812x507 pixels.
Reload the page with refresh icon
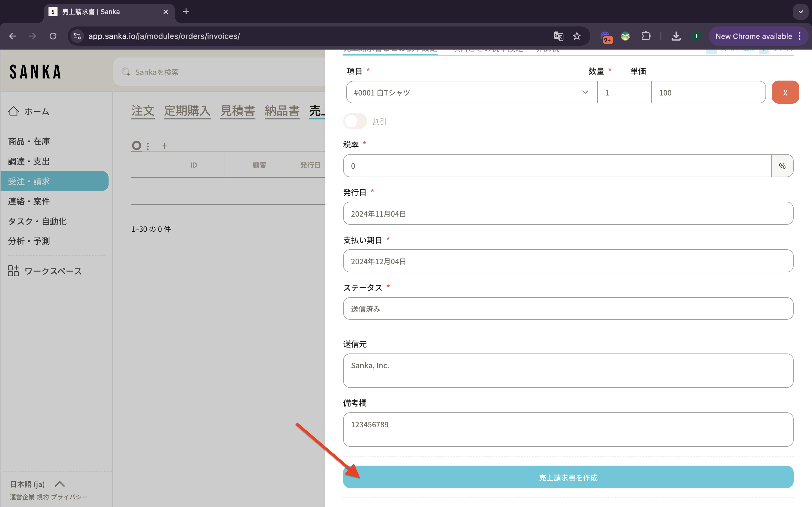53,36
